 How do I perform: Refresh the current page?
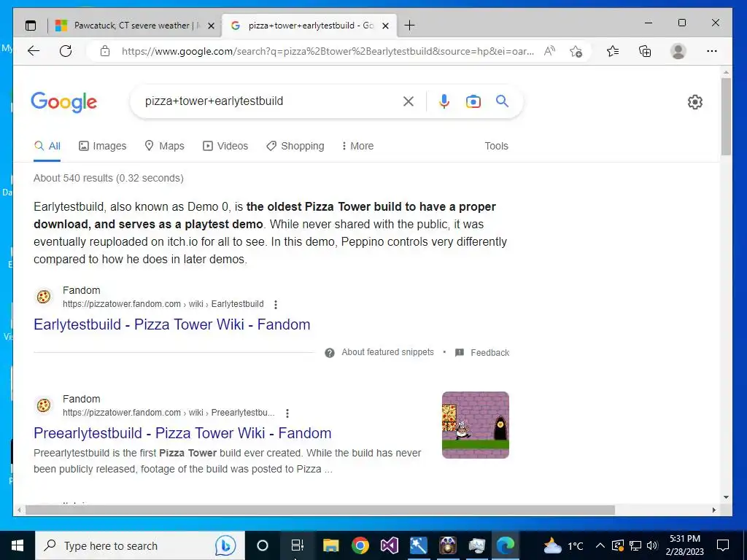[x=66, y=51]
